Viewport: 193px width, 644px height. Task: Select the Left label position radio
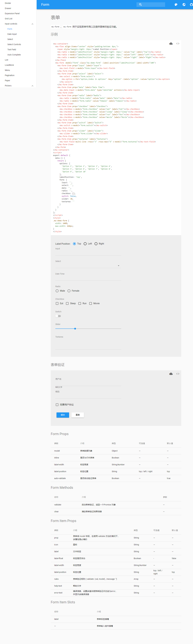point(85,244)
